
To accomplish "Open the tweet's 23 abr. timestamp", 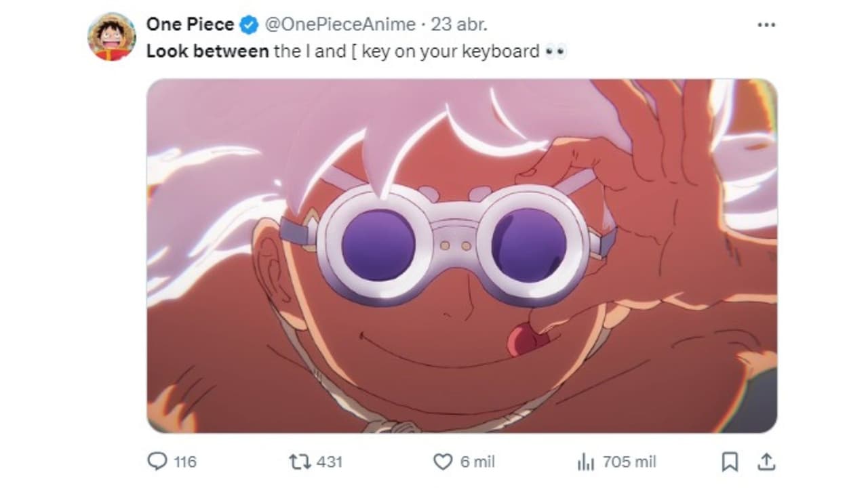I will click(x=459, y=25).
